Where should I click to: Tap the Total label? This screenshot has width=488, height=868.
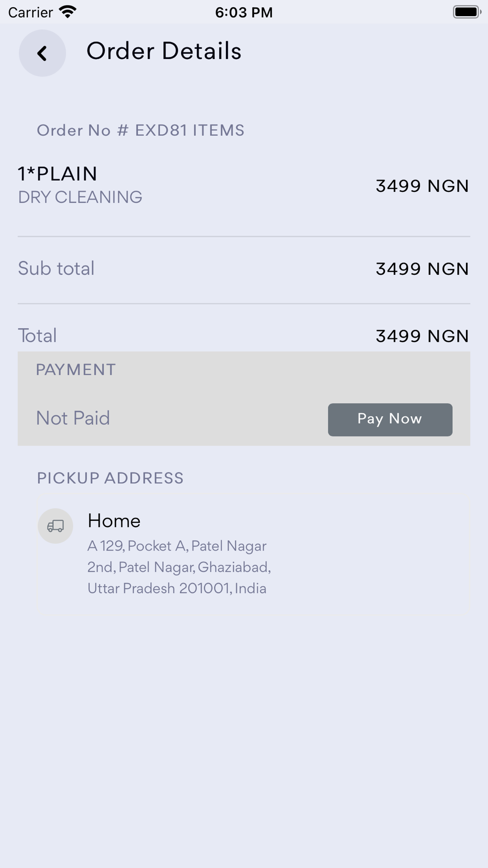click(x=38, y=336)
